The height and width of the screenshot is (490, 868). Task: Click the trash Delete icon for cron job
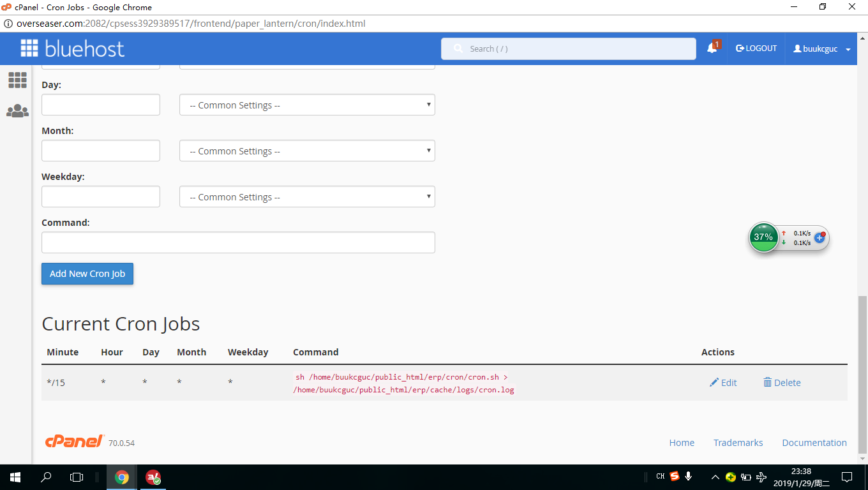pos(767,383)
